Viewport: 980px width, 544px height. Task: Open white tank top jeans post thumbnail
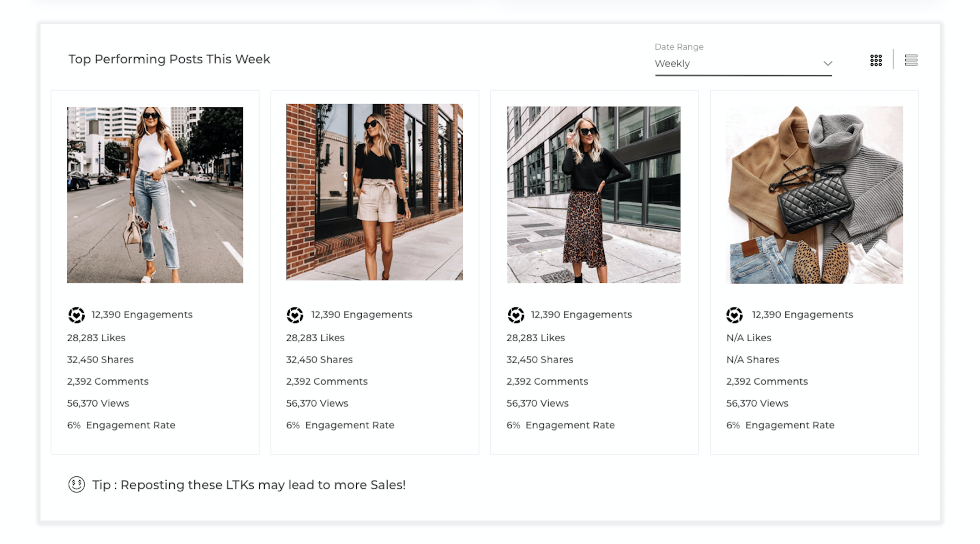click(x=155, y=195)
